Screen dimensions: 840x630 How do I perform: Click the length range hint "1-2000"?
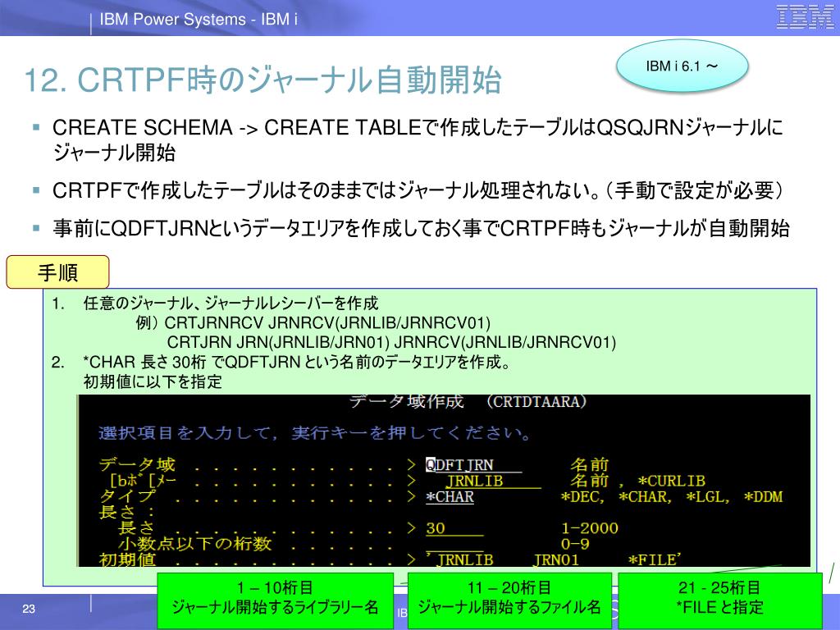[590, 528]
